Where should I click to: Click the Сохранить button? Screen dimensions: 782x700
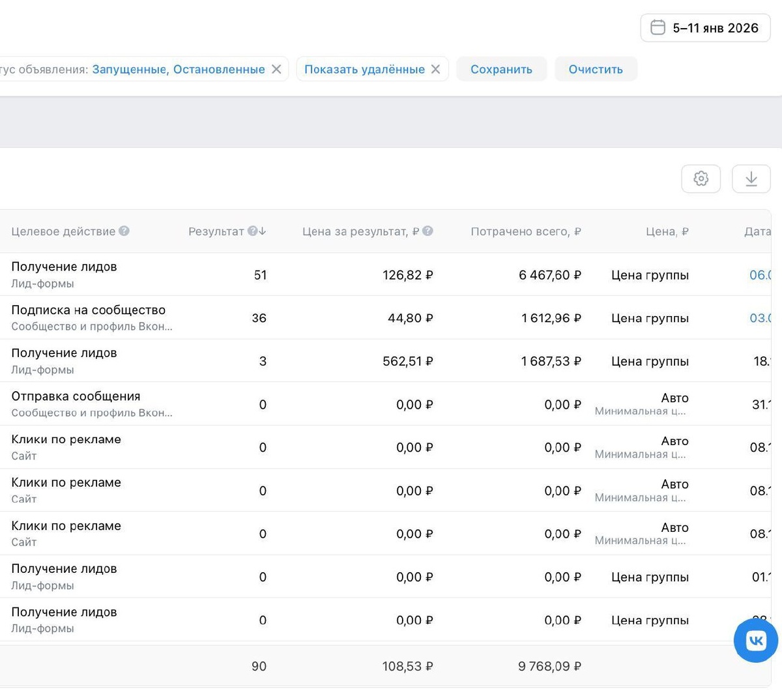pyautogui.click(x=501, y=69)
